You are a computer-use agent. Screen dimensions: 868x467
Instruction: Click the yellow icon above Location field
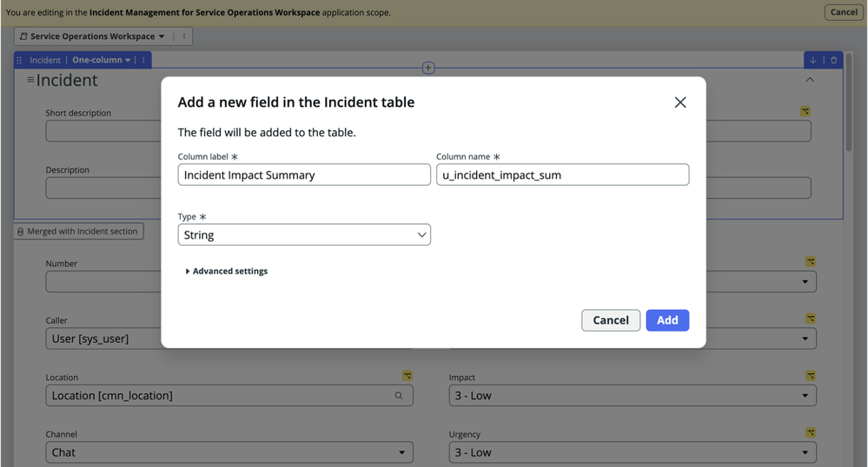[407, 376]
